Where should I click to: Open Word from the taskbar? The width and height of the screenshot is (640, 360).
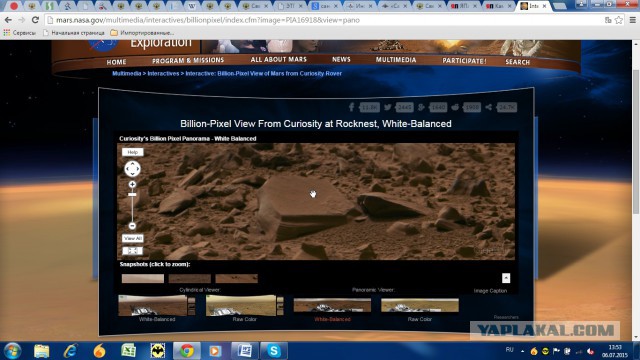coord(245,351)
